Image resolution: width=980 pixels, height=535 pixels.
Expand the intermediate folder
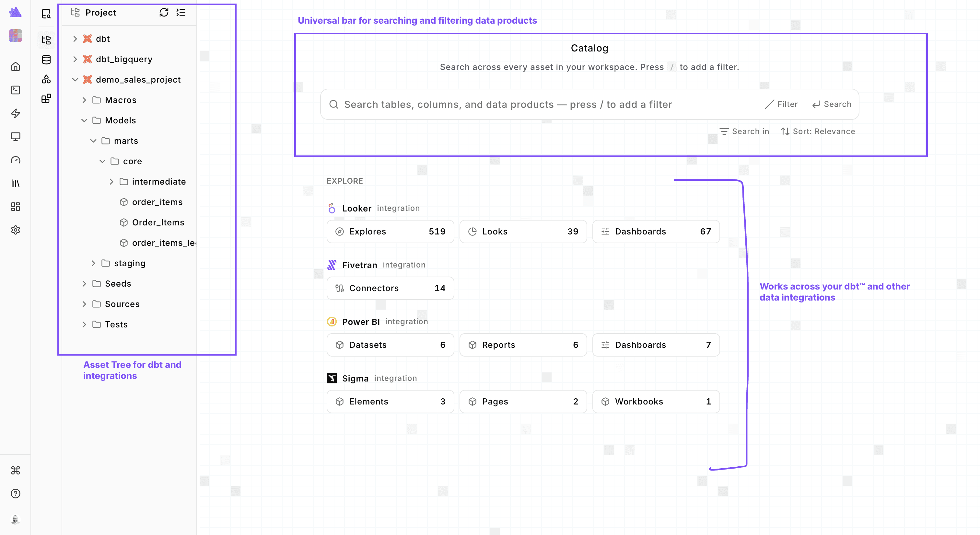point(111,182)
